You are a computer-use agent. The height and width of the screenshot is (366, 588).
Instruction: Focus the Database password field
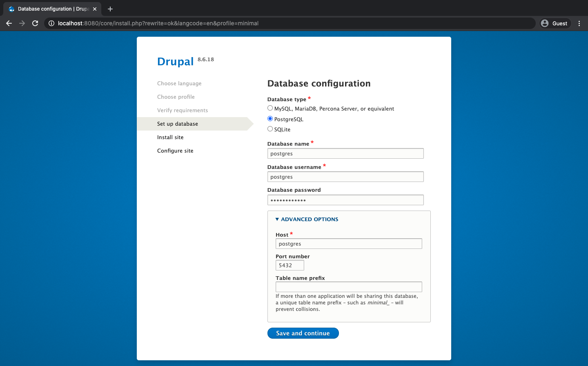[x=345, y=200]
